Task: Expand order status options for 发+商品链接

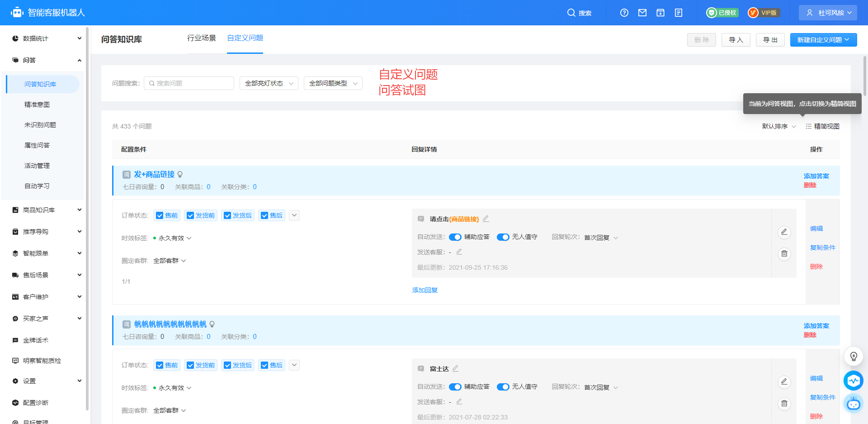Action: point(294,215)
